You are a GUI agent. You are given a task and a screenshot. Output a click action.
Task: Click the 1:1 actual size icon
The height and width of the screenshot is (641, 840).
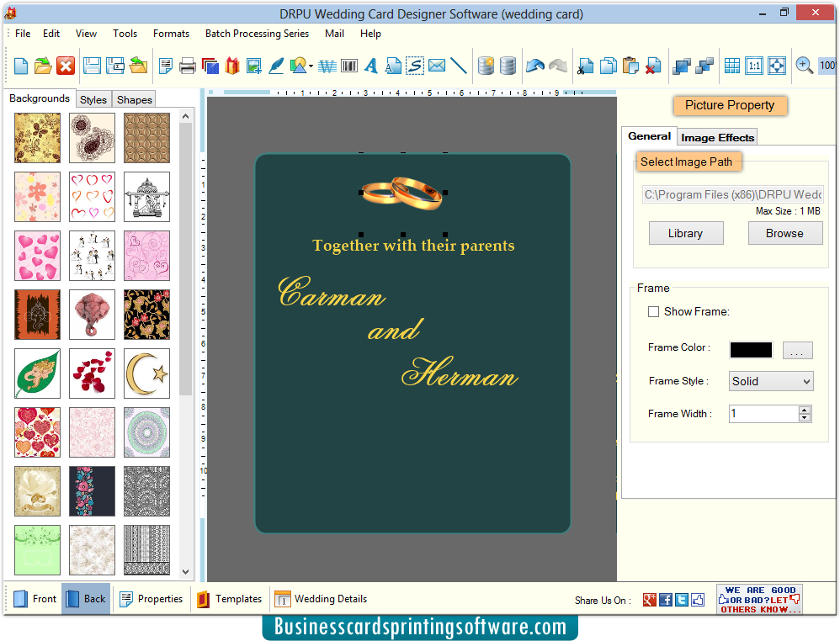tap(754, 66)
